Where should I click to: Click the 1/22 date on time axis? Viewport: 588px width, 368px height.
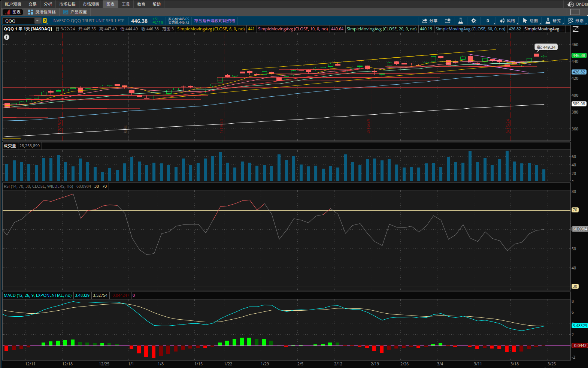[x=228, y=364]
